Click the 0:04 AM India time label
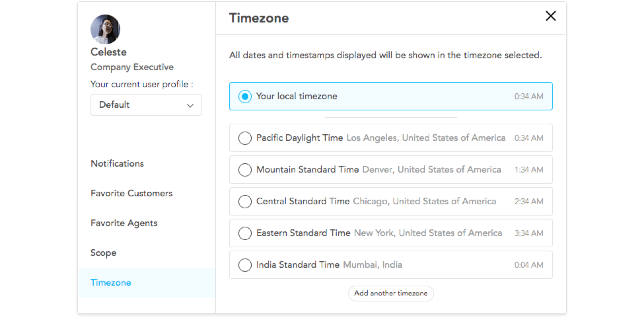Screen dimensions: 644x318 click(529, 265)
